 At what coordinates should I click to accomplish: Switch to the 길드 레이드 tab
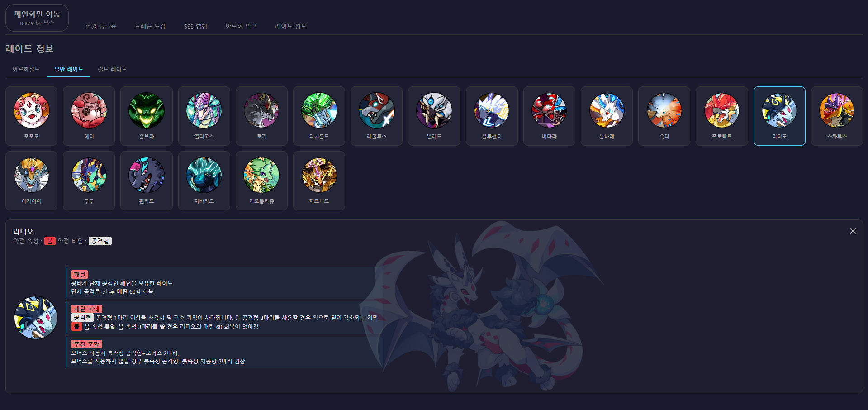click(x=112, y=69)
